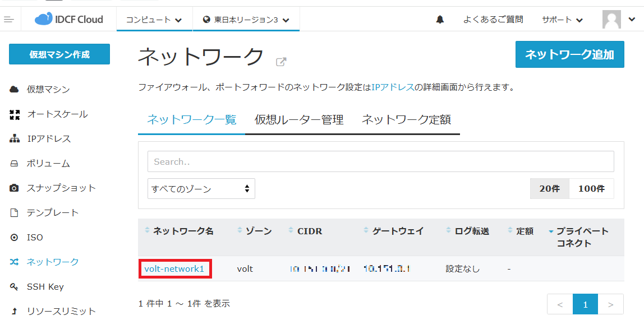Viewport: 644px width, 320px height.
Task: Open スナップショット in the sidebar
Action: 61,188
